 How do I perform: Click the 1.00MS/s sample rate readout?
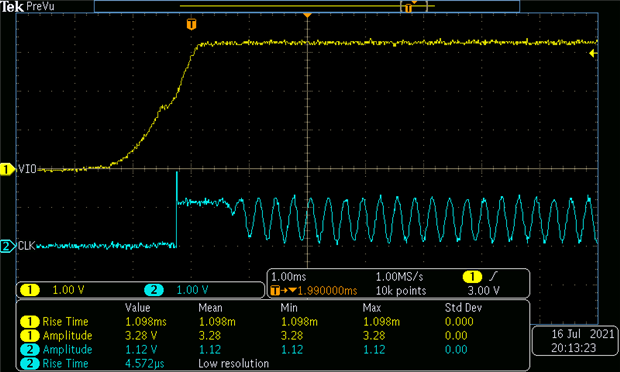click(399, 277)
